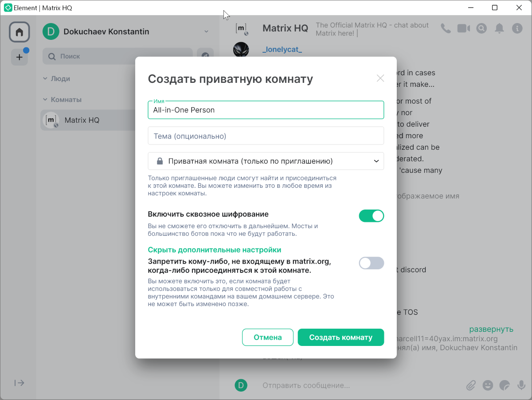Open room notification bell settings
This screenshot has height=400, width=532.
499,28
